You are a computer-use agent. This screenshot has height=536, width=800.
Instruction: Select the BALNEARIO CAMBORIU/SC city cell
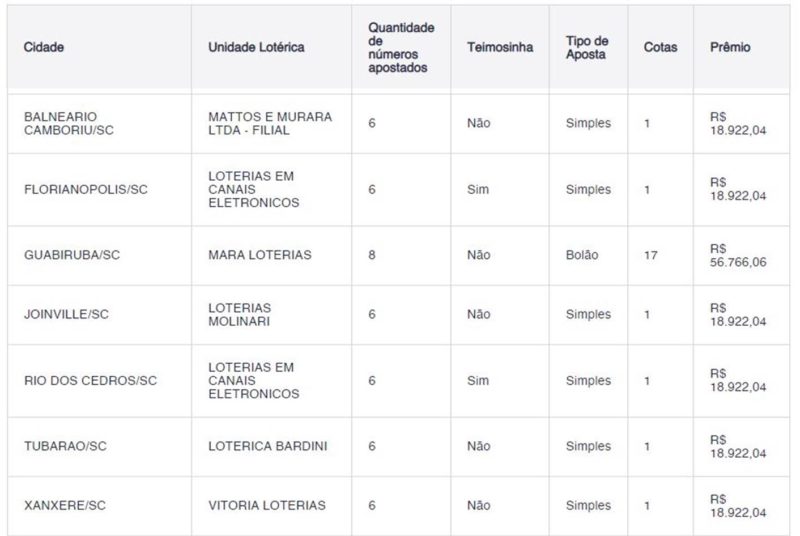click(69, 123)
